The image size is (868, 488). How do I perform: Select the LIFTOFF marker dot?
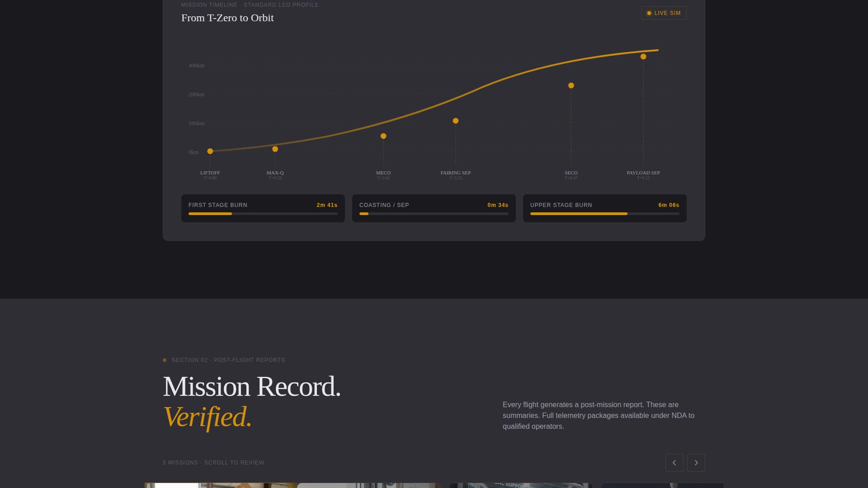210,151
